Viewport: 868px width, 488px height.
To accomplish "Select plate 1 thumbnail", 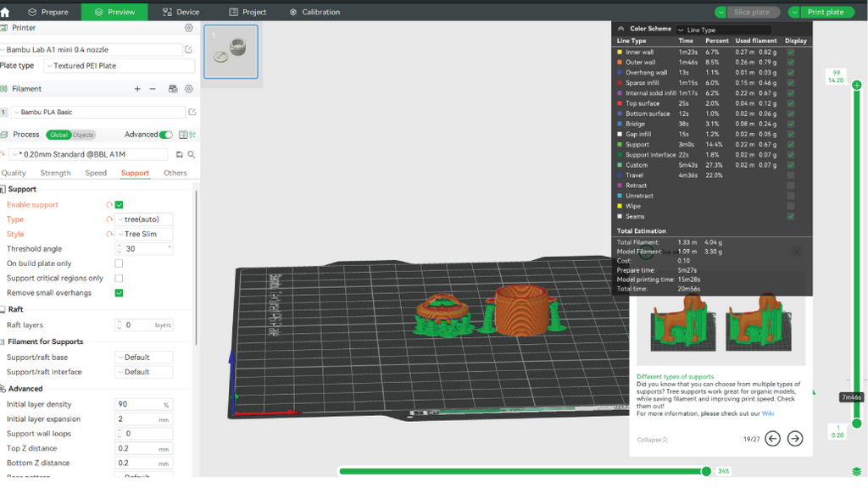I will (x=231, y=52).
